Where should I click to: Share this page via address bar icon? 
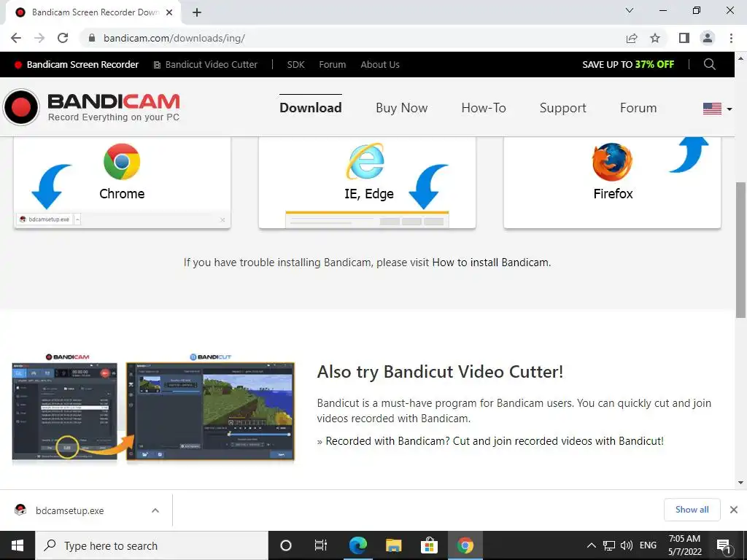632,38
